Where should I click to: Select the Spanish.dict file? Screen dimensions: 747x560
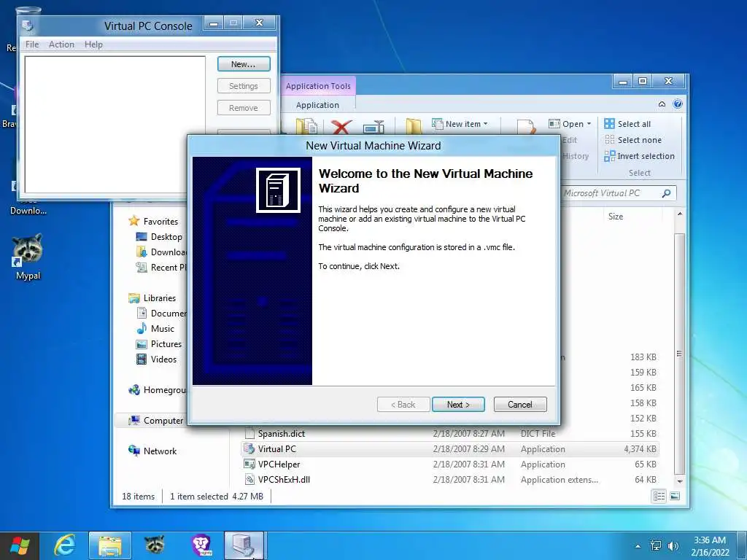(450, 434)
